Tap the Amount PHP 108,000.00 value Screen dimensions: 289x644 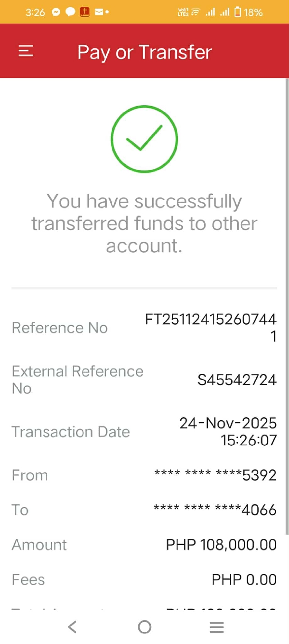pyautogui.click(x=221, y=545)
